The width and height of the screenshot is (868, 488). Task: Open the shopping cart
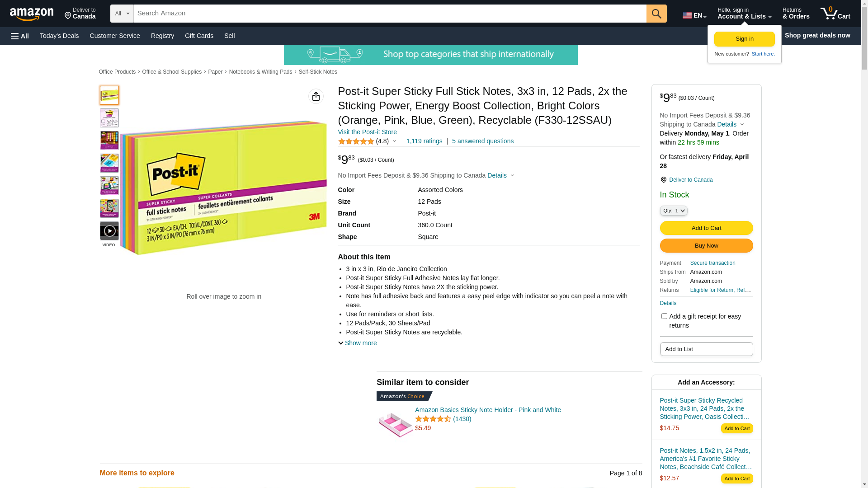click(x=835, y=14)
